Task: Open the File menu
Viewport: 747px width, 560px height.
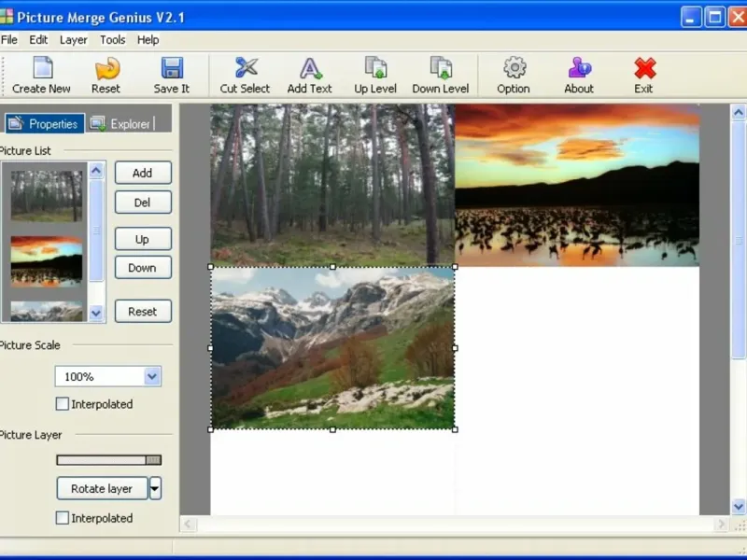Action: (9, 40)
